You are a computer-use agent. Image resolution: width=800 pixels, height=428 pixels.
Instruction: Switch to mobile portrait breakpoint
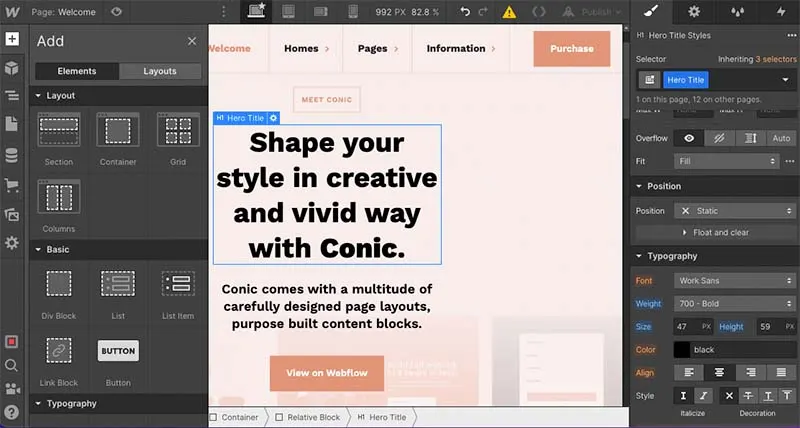tap(353, 12)
